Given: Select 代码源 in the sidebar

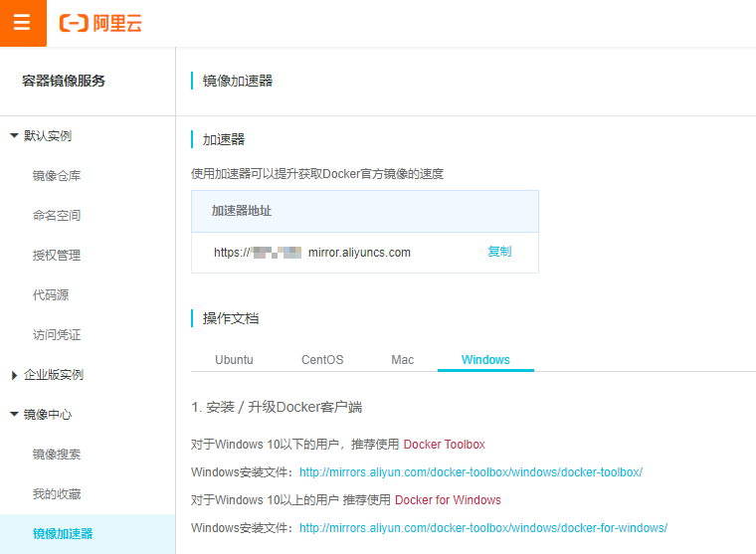Looking at the screenshot, I should pos(51,295).
